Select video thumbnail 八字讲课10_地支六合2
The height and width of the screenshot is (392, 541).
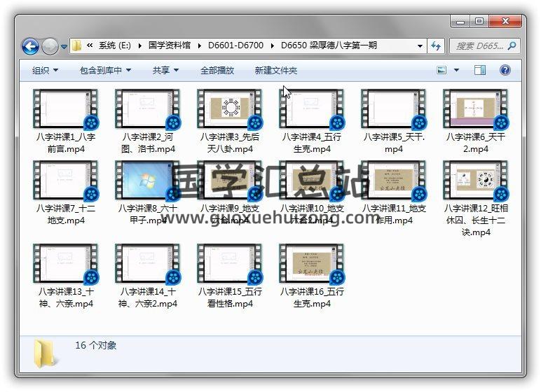pos(312,181)
